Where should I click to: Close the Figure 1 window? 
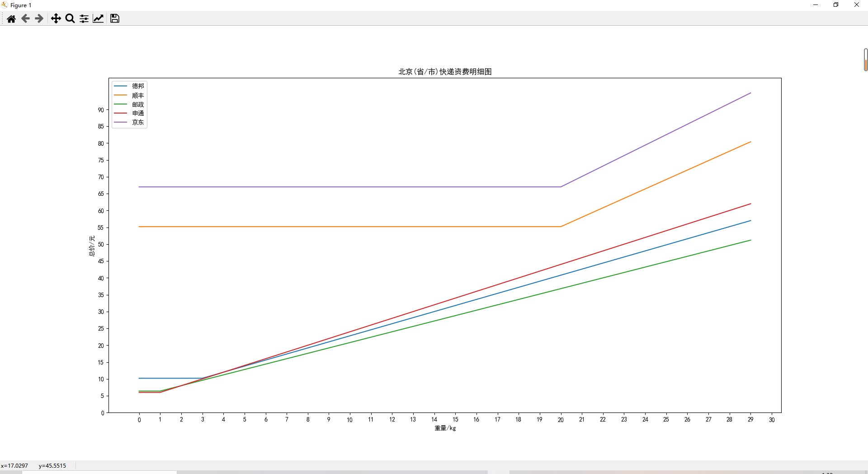pyautogui.click(x=857, y=5)
